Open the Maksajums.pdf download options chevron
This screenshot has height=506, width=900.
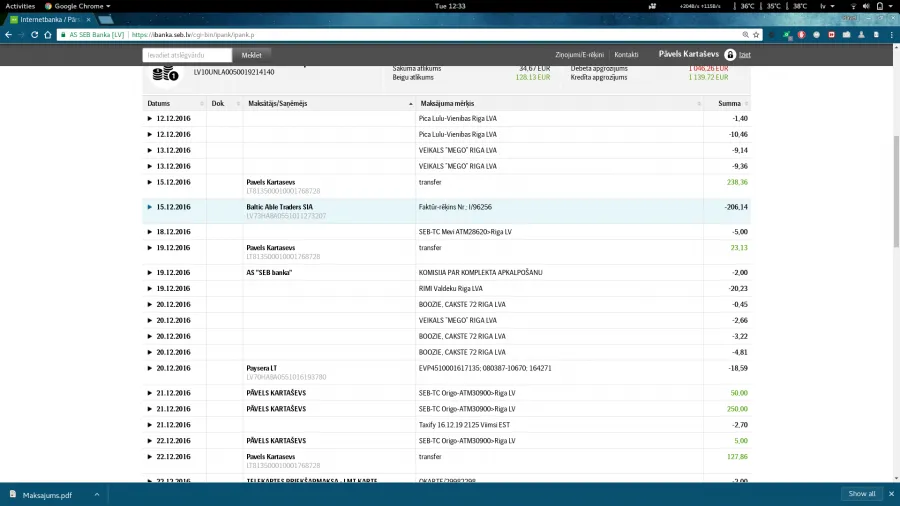[97, 495]
